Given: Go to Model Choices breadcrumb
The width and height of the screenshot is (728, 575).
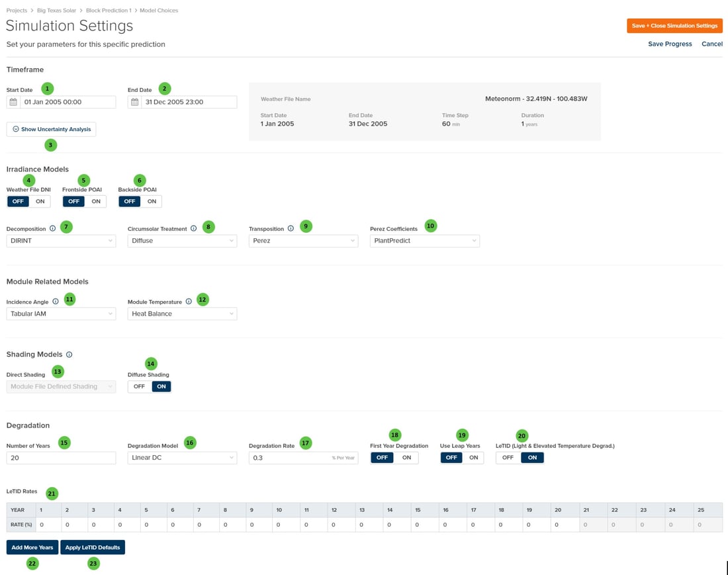Looking at the screenshot, I should click(x=159, y=10).
